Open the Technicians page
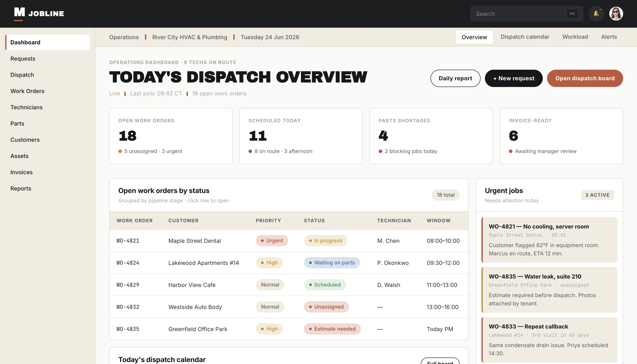This screenshot has width=637, height=364. tap(47, 107)
